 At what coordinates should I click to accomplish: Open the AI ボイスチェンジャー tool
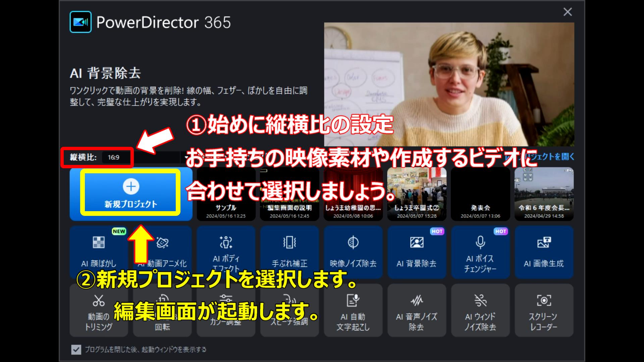[x=480, y=252]
